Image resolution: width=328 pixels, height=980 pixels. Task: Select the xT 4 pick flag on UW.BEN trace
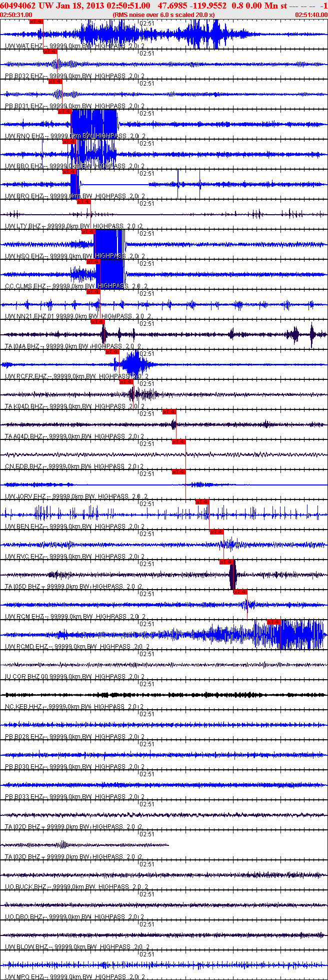point(202,502)
